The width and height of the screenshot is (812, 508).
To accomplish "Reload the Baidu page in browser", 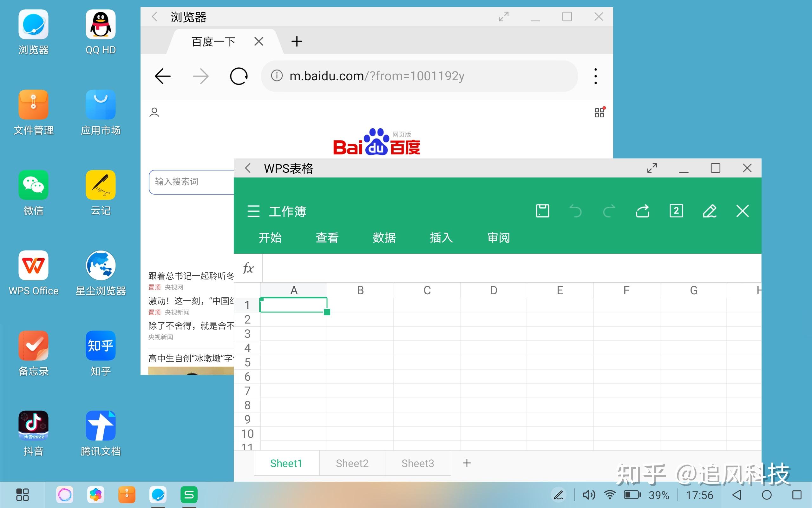I will coord(239,76).
